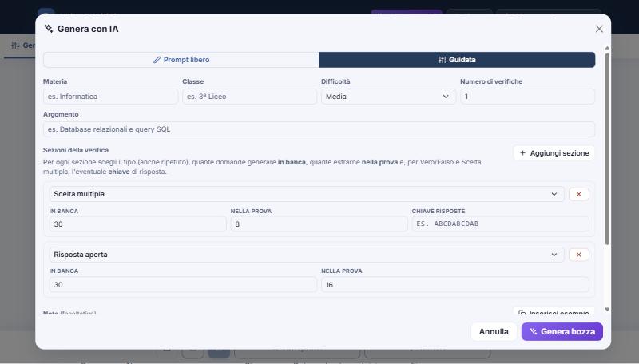
Task: Add a section with Aggiungi sezione
Action: tap(554, 153)
